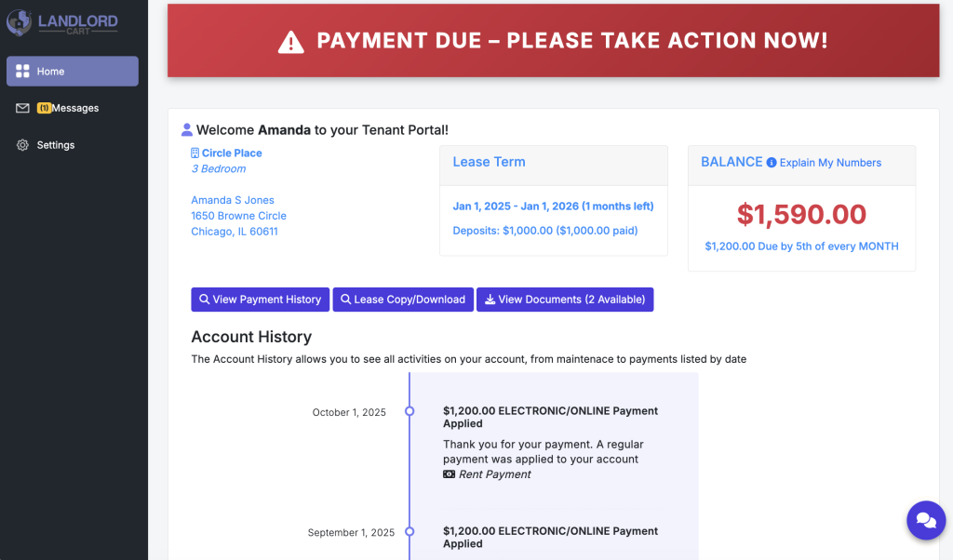Click the Lease Copy/Download button
Viewport: 953px width, 560px height.
click(x=402, y=300)
